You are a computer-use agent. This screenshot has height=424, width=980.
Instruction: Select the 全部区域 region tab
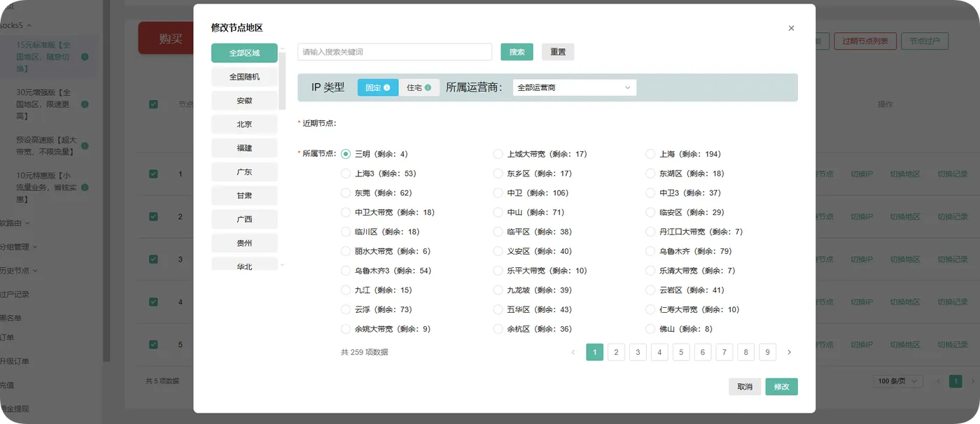click(244, 53)
